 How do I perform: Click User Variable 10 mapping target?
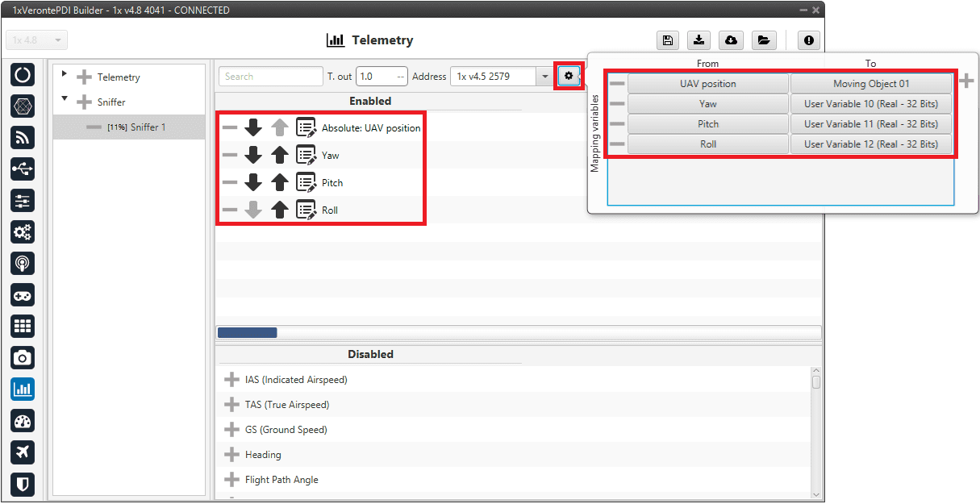870,104
